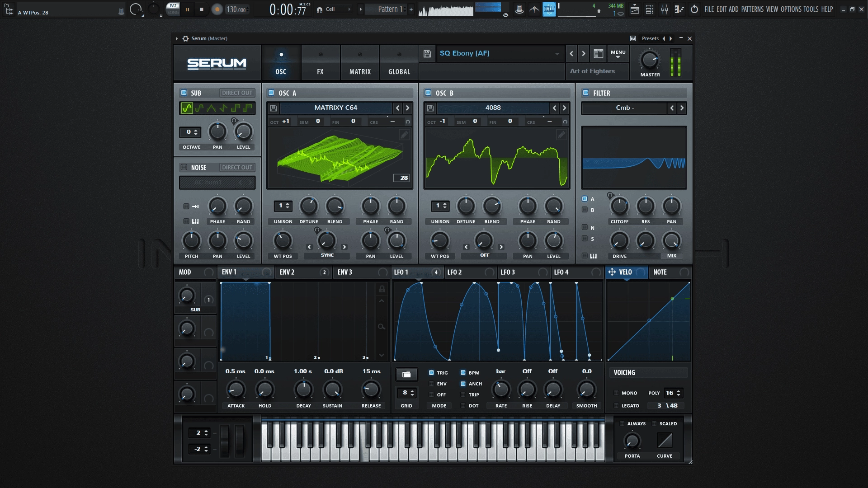The image size is (868, 488).
Task: Expand the Serum window options arrow
Action: pos(177,38)
